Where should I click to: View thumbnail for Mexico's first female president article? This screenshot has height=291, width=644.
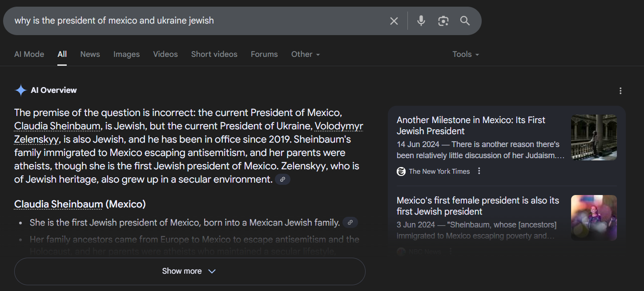pos(594,218)
